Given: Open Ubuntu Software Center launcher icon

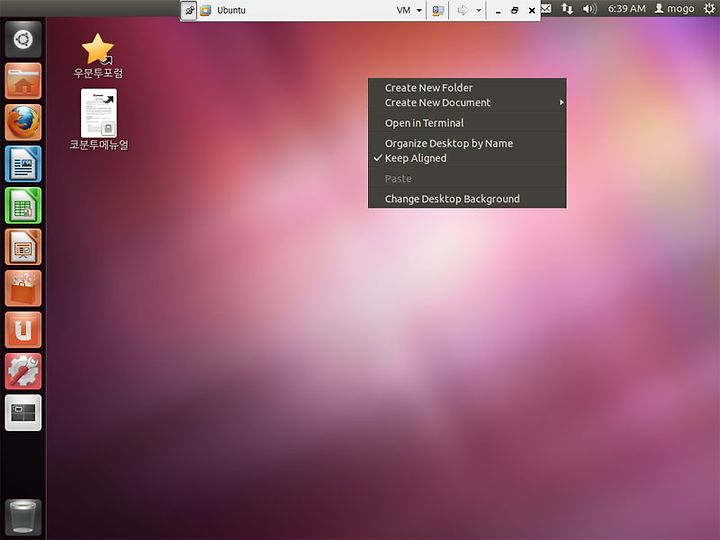Looking at the screenshot, I should pos(23,288).
